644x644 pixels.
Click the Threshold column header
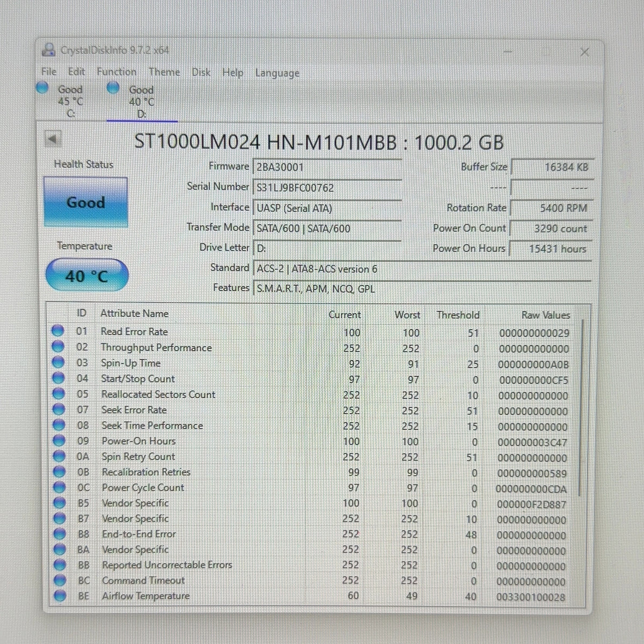(458, 314)
